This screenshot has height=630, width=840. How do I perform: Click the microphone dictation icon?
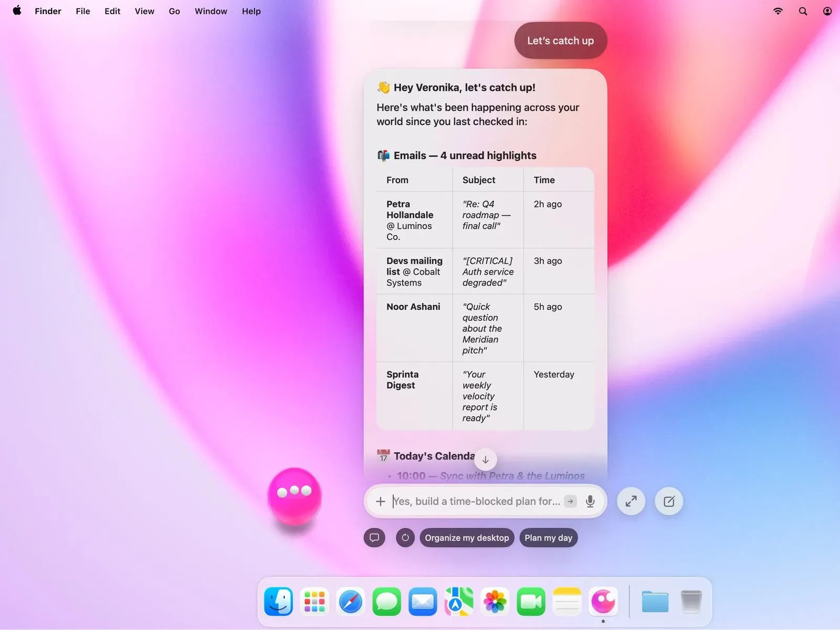(x=590, y=501)
